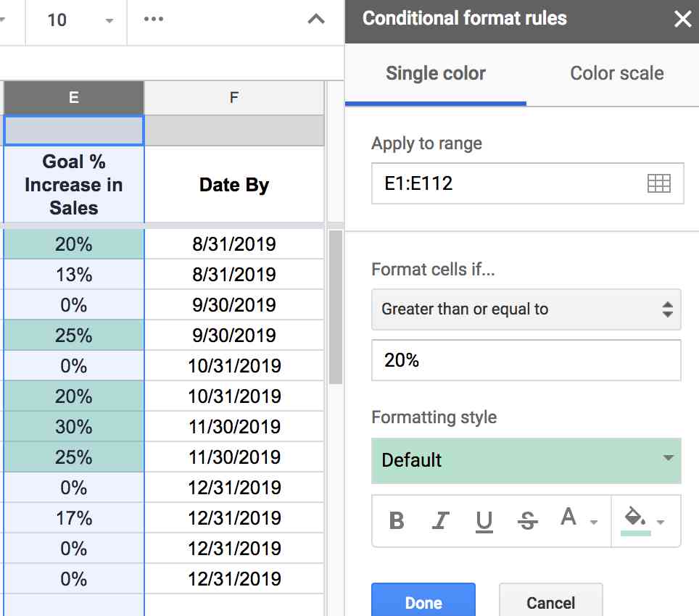Image resolution: width=699 pixels, height=616 pixels.
Task: Select the Single color tab
Action: click(x=435, y=72)
